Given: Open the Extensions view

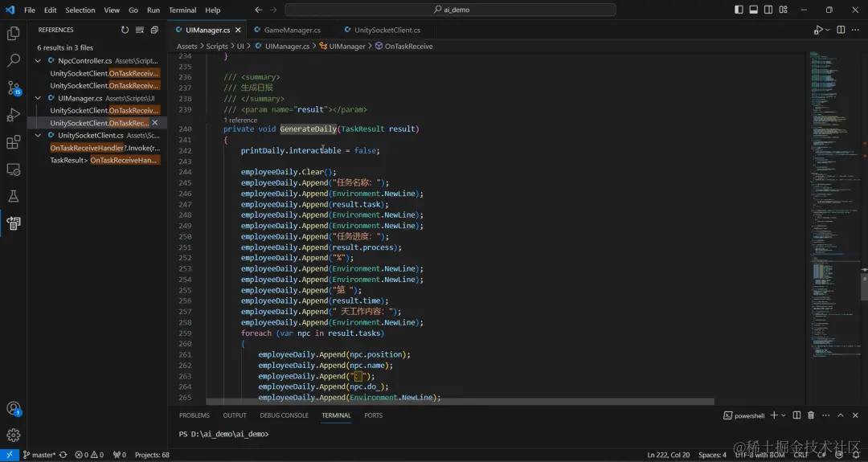Looking at the screenshot, I should (x=14, y=142).
